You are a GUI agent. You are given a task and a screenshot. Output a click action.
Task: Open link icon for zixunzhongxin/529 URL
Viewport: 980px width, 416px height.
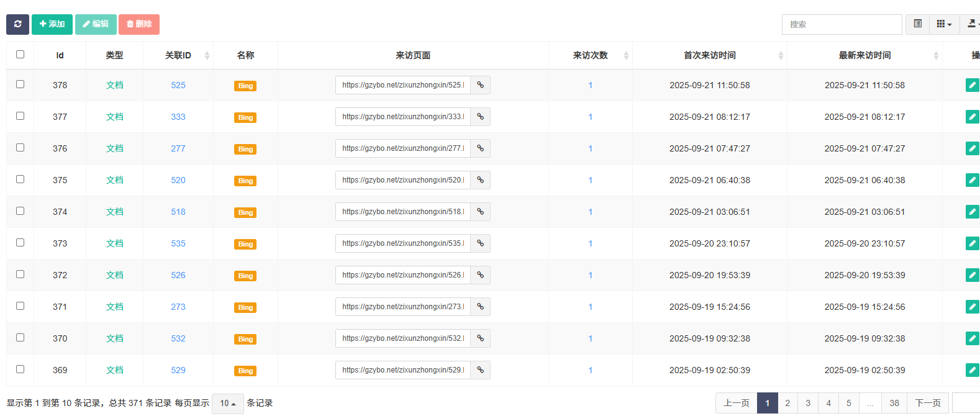coord(480,370)
